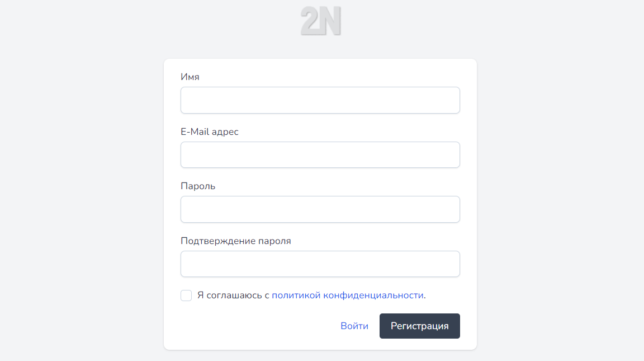
Task: Click the Подтверждение пароля input field
Action: pos(320,264)
